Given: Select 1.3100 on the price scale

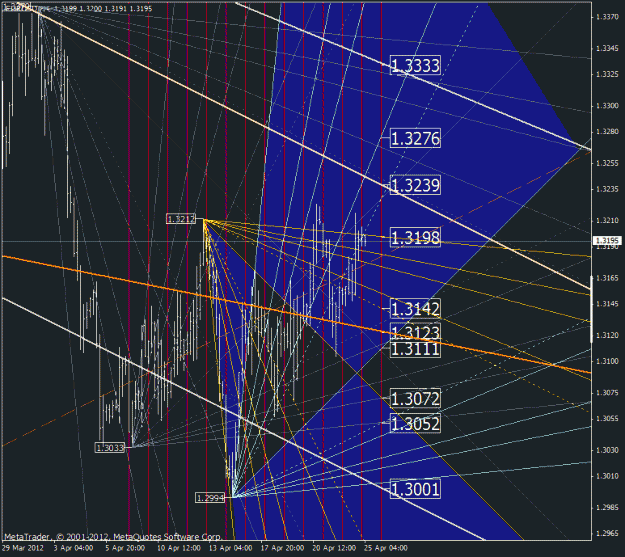Looking at the screenshot, I should point(607,361).
